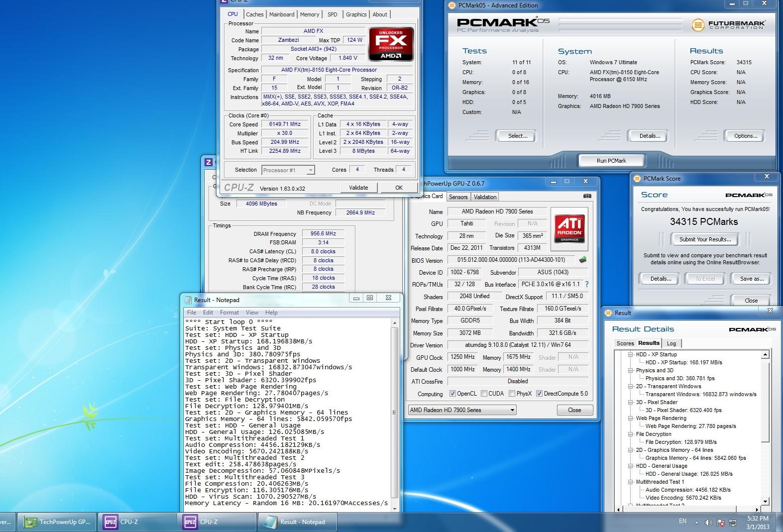The width and height of the screenshot is (783, 532).
Task: Click the Notepad window title icon
Action: pyautogui.click(x=188, y=300)
